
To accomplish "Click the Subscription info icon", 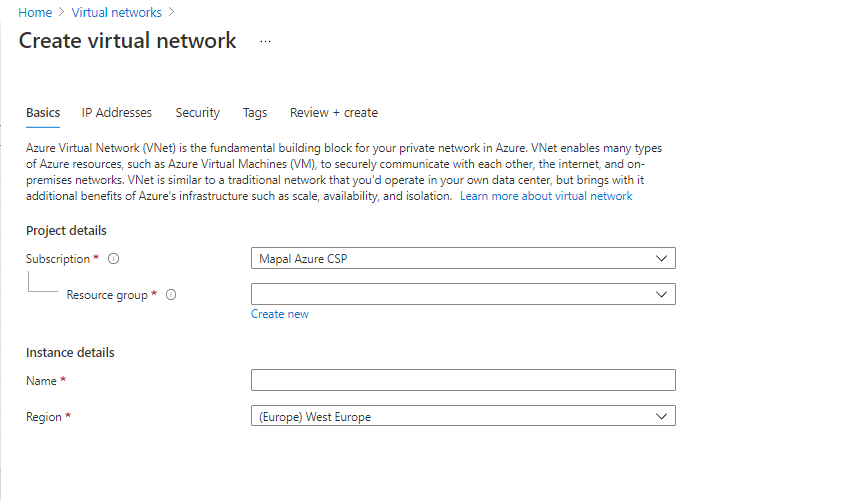I will click(113, 259).
